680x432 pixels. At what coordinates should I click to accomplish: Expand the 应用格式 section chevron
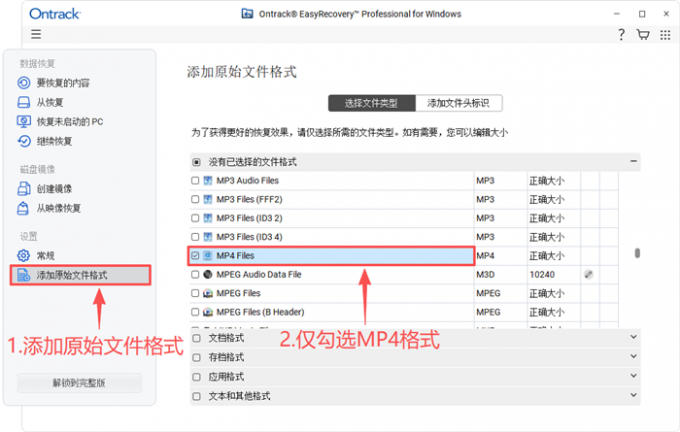point(633,375)
